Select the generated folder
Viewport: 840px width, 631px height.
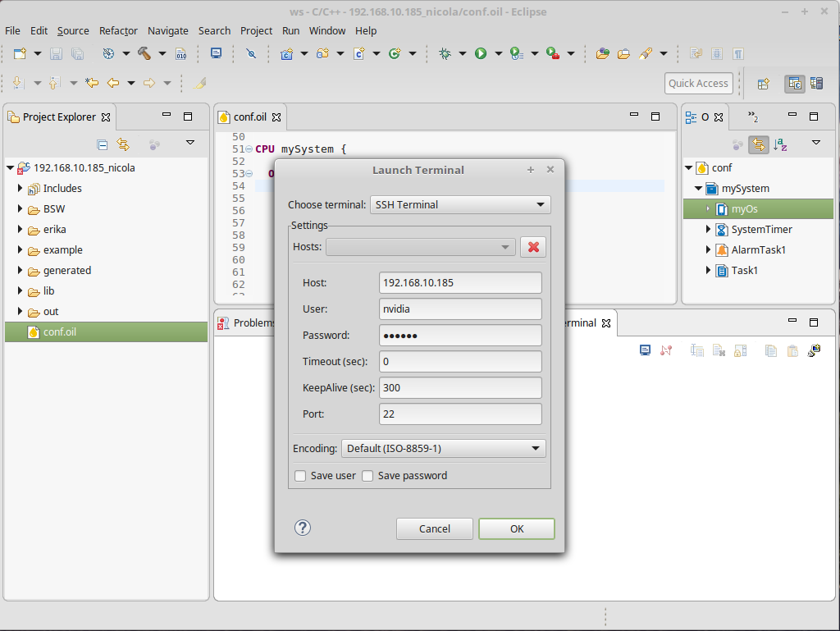(x=67, y=271)
